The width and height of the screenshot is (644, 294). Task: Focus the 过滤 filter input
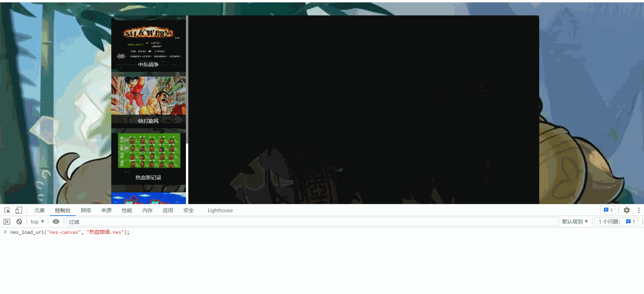(x=312, y=222)
